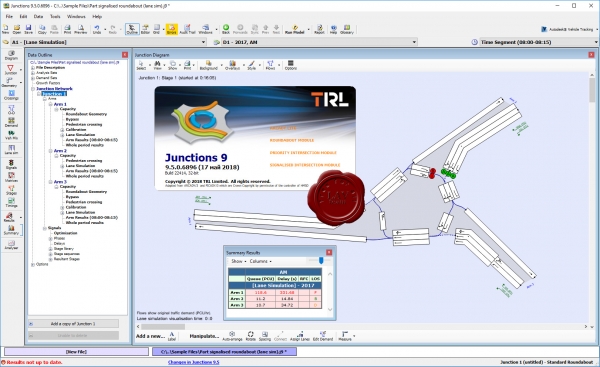Click the Auto-arrange manipulate tool
This screenshot has height=367, width=600.
click(232, 336)
